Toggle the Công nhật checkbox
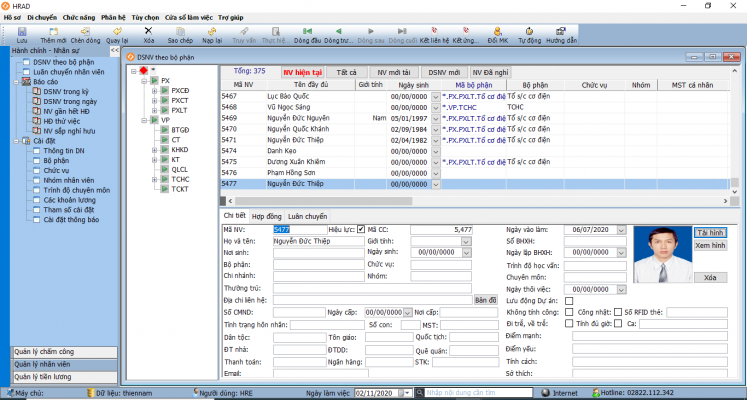747x400 pixels. click(x=618, y=312)
